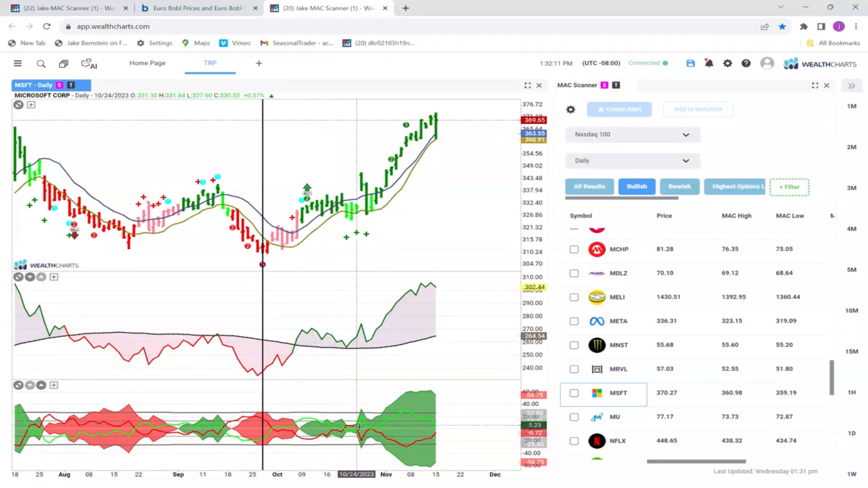868x488 pixels.
Task: Open browser tab search chevron
Action: 780,8
